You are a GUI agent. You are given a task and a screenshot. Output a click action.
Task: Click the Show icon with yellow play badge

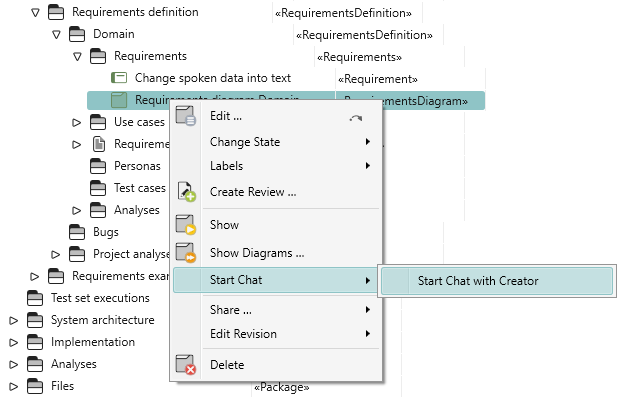pos(185,225)
